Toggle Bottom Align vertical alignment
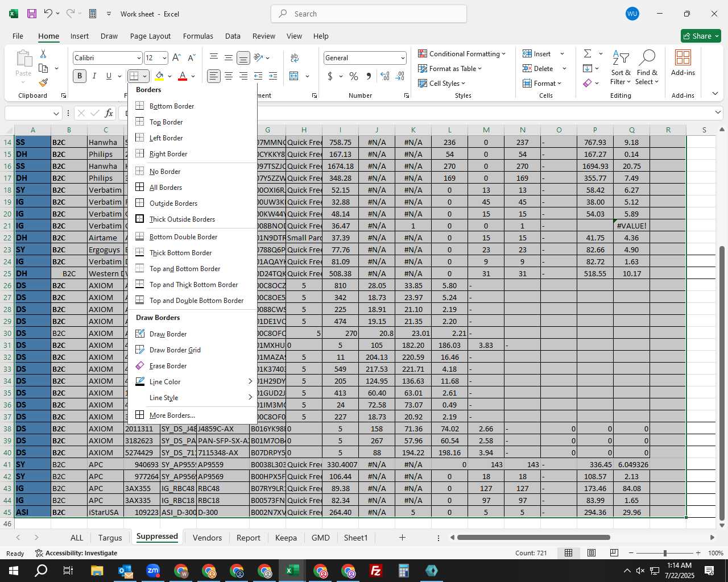728x582 pixels. (243, 57)
